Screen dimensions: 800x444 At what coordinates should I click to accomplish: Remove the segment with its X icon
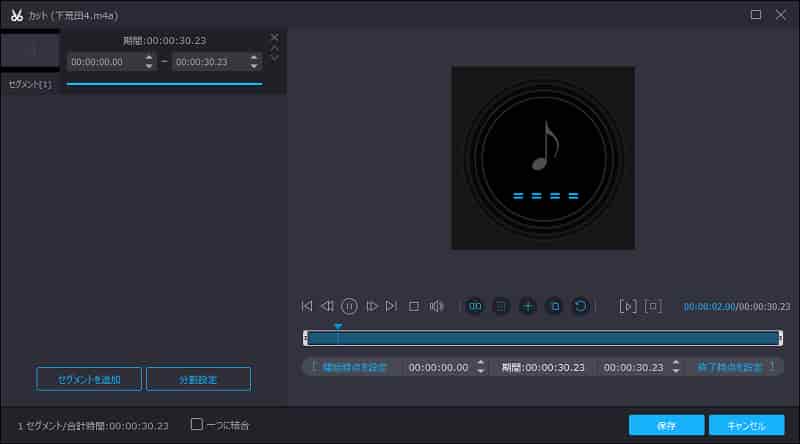coord(275,37)
